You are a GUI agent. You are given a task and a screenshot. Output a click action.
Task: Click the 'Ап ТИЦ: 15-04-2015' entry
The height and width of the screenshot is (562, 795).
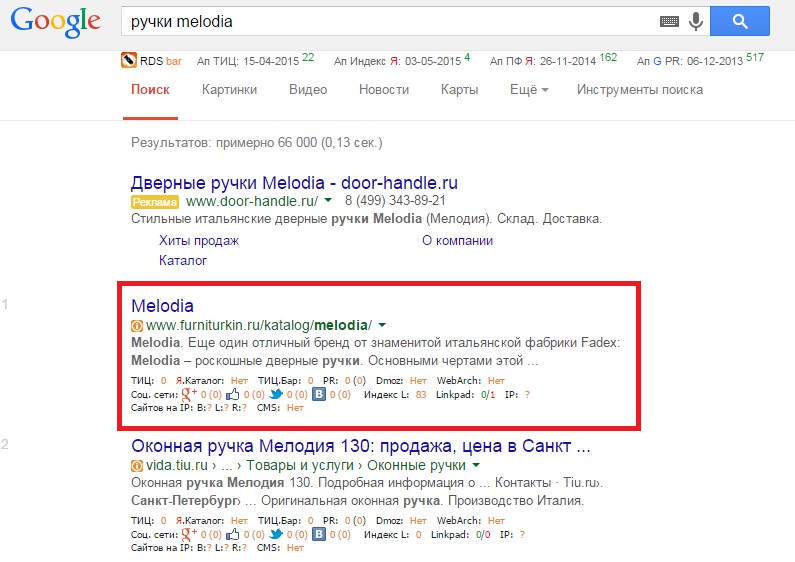pyautogui.click(x=256, y=60)
